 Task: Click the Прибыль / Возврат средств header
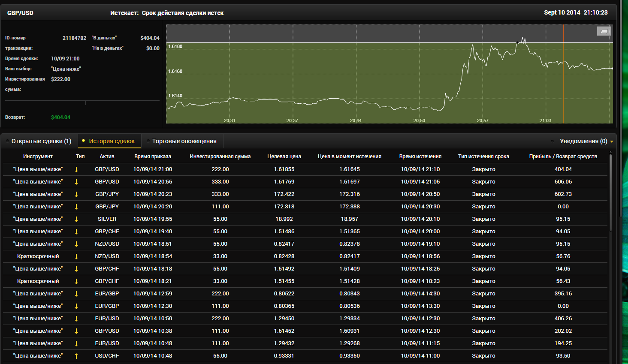click(563, 156)
